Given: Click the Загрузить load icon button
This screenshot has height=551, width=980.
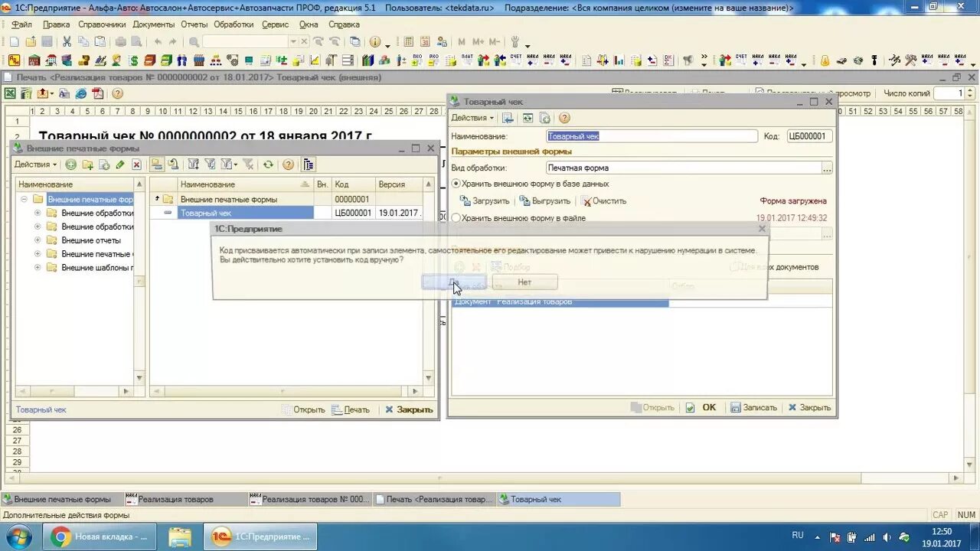Looking at the screenshot, I should point(485,201).
